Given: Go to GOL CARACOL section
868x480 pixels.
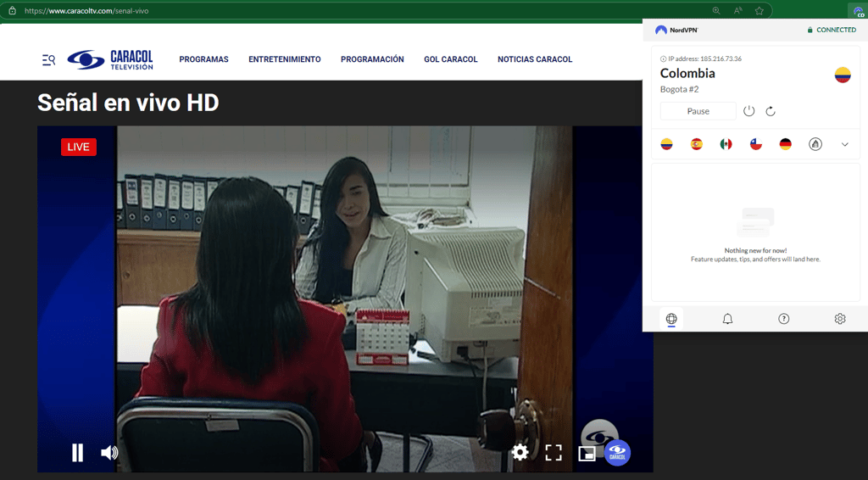Looking at the screenshot, I should click(451, 59).
